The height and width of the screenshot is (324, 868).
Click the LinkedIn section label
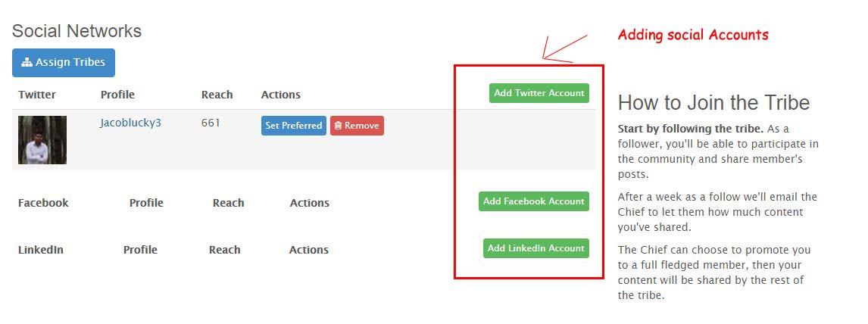41,250
